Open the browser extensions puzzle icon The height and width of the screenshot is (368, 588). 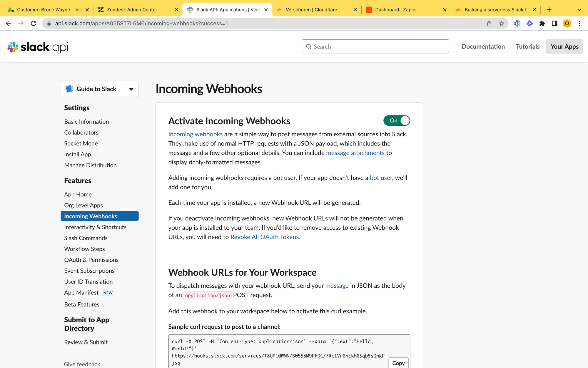tap(542, 23)
